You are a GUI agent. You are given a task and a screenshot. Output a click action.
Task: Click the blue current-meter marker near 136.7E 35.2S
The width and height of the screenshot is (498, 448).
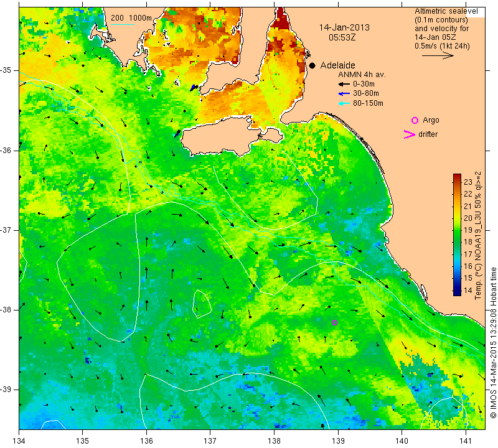tap(193, 88)
